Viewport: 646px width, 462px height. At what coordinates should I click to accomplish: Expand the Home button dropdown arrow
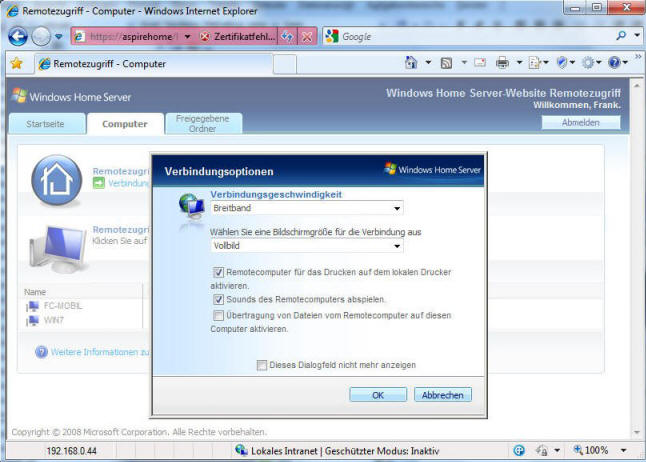428,63
